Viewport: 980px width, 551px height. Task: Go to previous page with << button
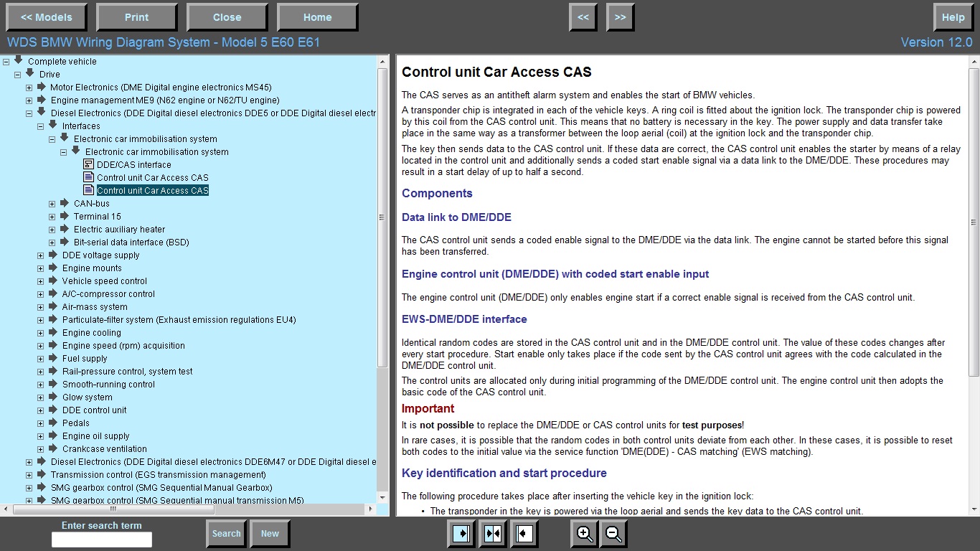(583, 17)
